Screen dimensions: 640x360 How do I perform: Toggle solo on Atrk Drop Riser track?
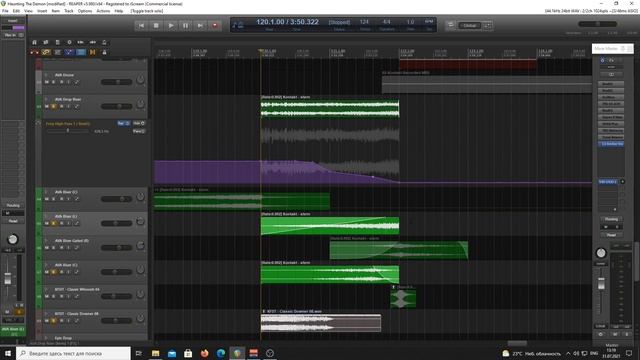coord(54,107)
